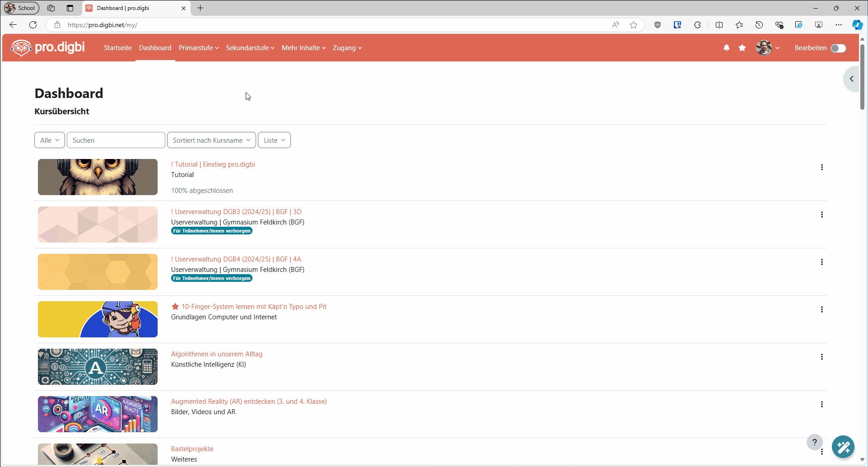Open notifications via the bell icon
The width and height of the screenshot is (868, 467).
pos(726,47)
